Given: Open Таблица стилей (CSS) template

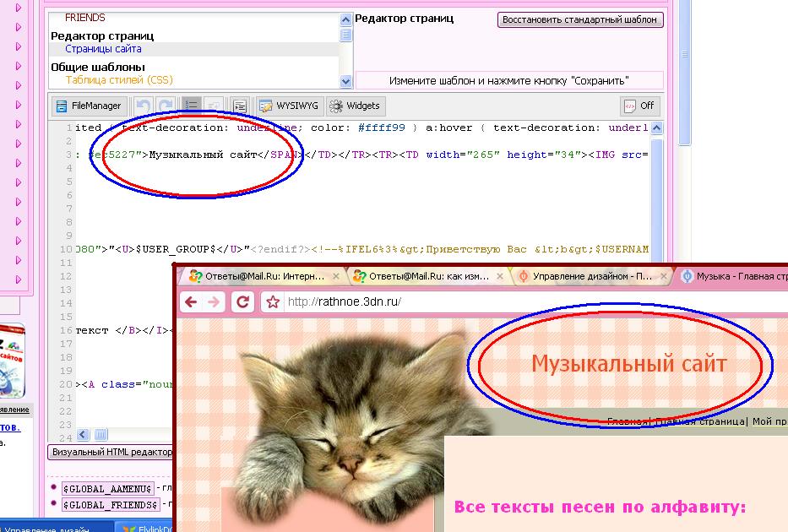Looking at the screenshot, I should pyautogui.click(x=118, y=80).
